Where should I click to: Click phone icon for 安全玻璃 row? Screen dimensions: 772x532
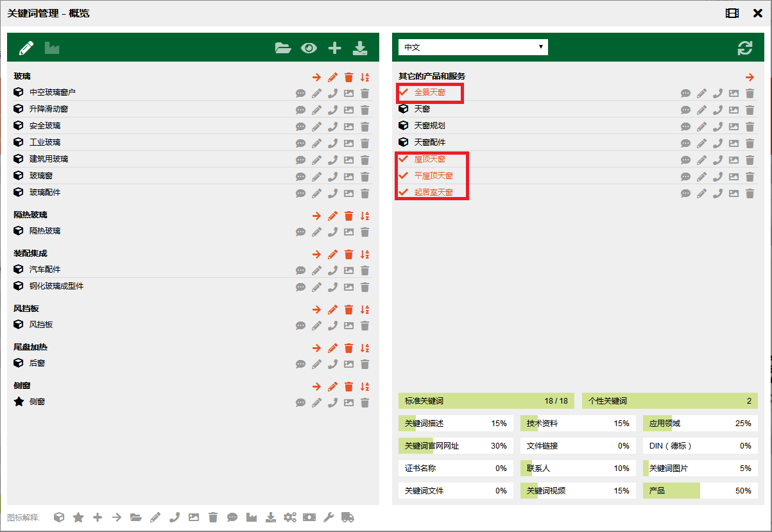click(332, 126)
